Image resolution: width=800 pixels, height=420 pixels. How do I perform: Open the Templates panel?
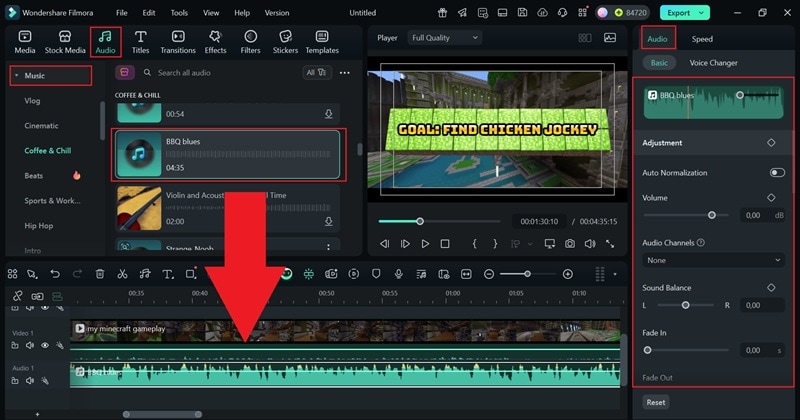[x=322, y=42]
